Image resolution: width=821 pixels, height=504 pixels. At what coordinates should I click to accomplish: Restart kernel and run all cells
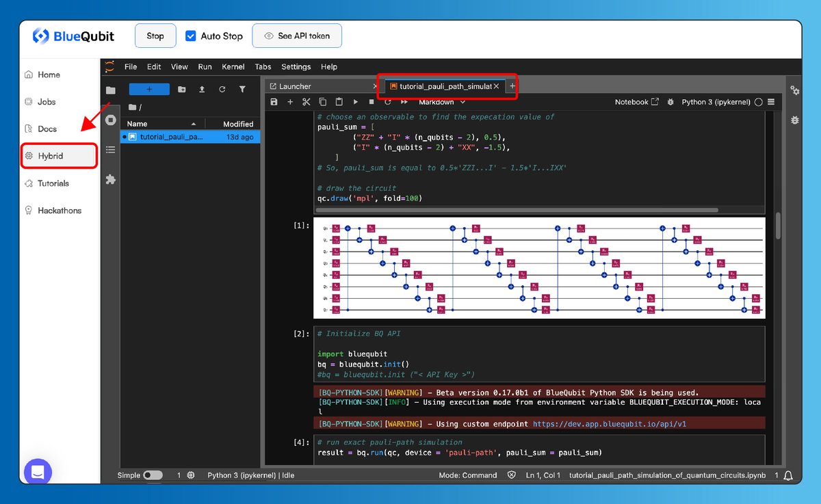404,101
